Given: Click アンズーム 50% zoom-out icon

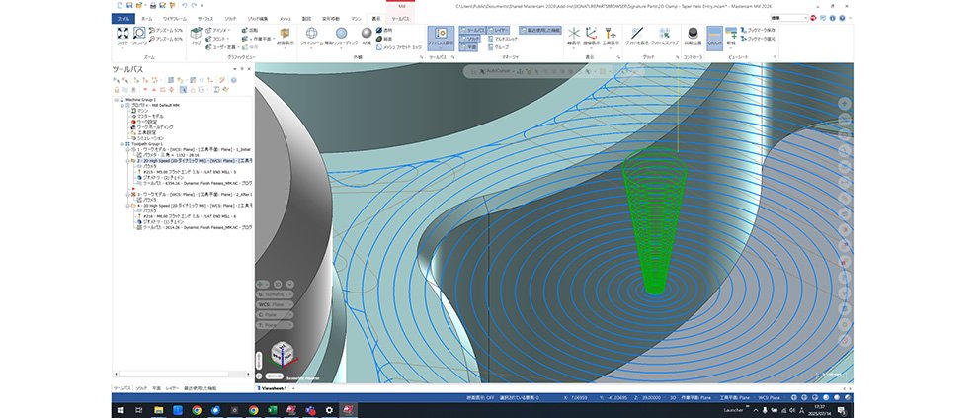Looking at the screenshot, I should (x=152, y=30).
